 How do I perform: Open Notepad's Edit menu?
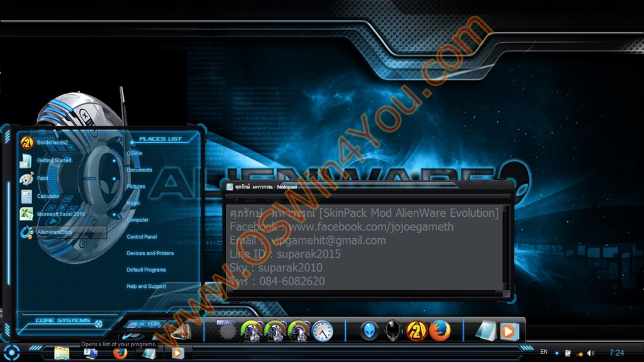pyautogui.click(x=250, y=199)
